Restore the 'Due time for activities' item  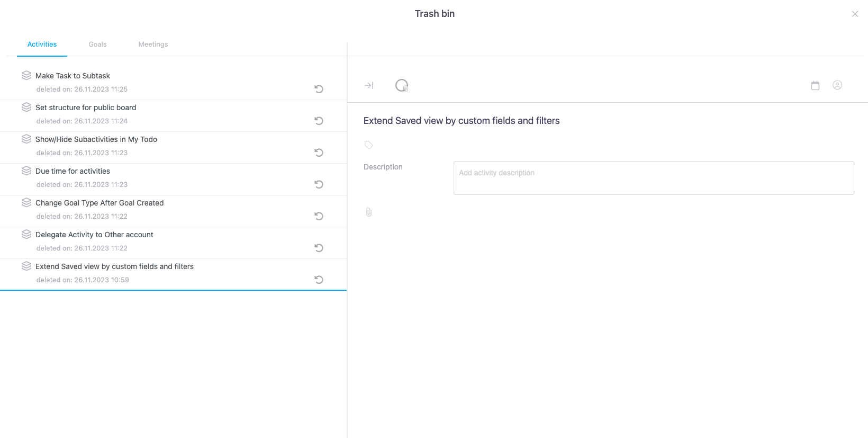coord(319,184)
